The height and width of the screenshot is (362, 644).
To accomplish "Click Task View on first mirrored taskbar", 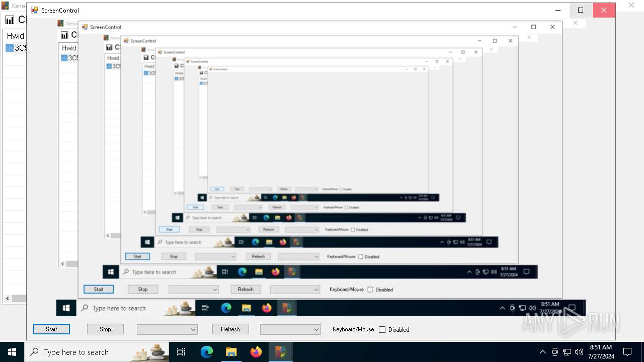I will 205,308.
